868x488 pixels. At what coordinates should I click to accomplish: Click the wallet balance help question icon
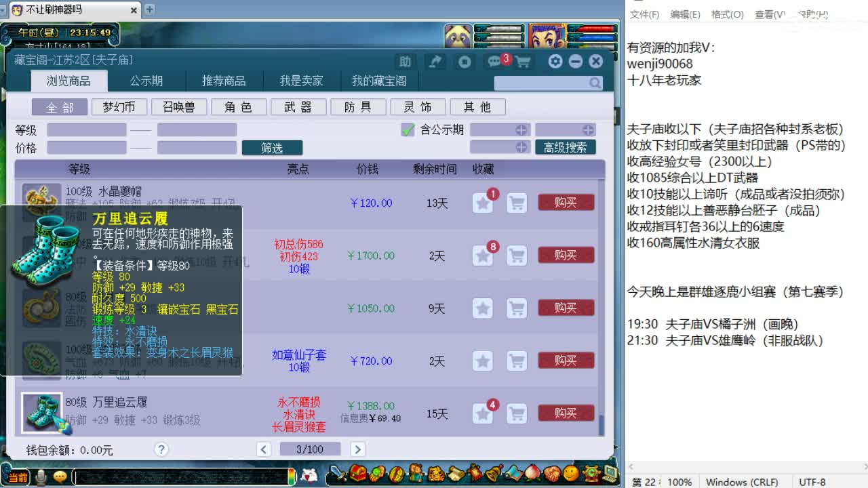pyautogui.click(x=161, y=449)
